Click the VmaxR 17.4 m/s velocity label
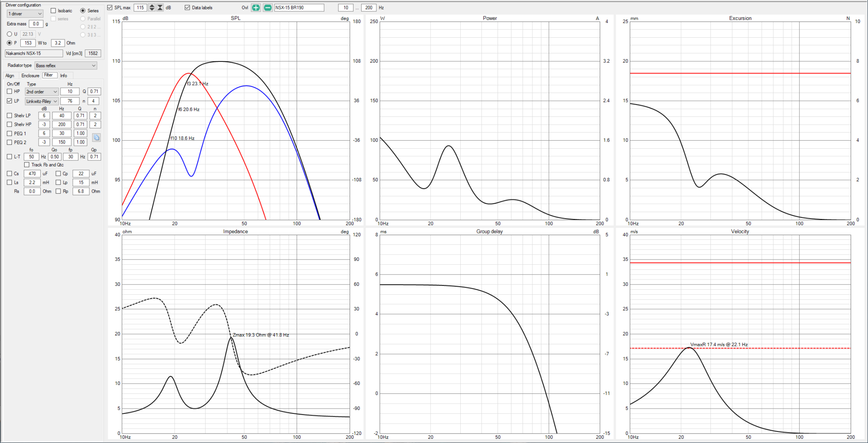 tap(719, 345)
